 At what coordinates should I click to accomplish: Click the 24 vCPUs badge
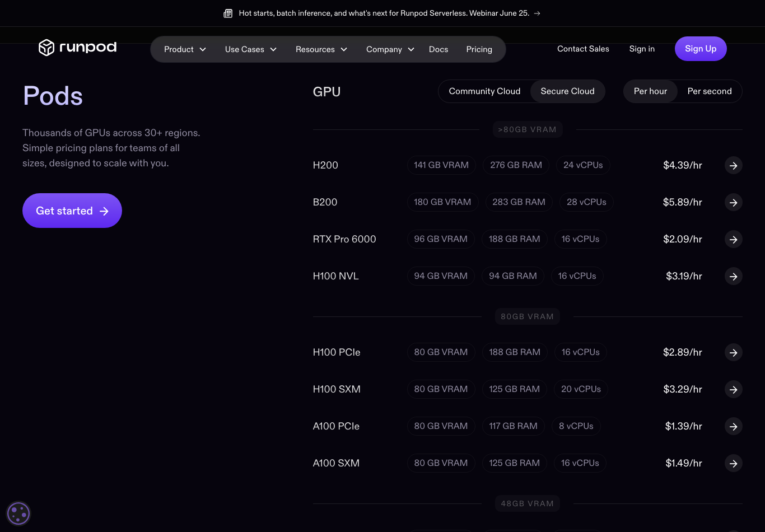click(583, 165)
